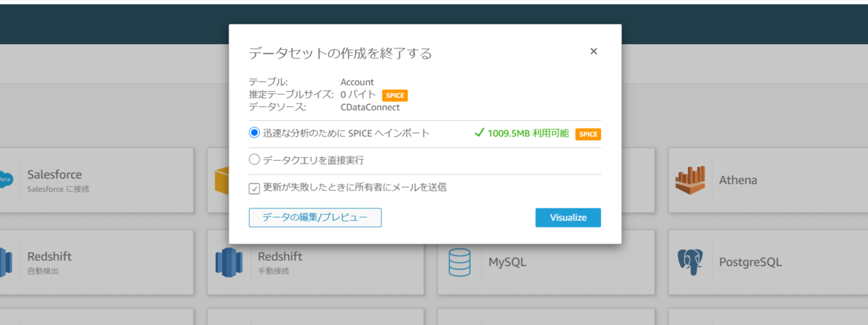This screenshot has height=325, width=868.
Task: Click SPICE badge beside 1009.5MB 利用可能
Action: (x=588, y=134)
